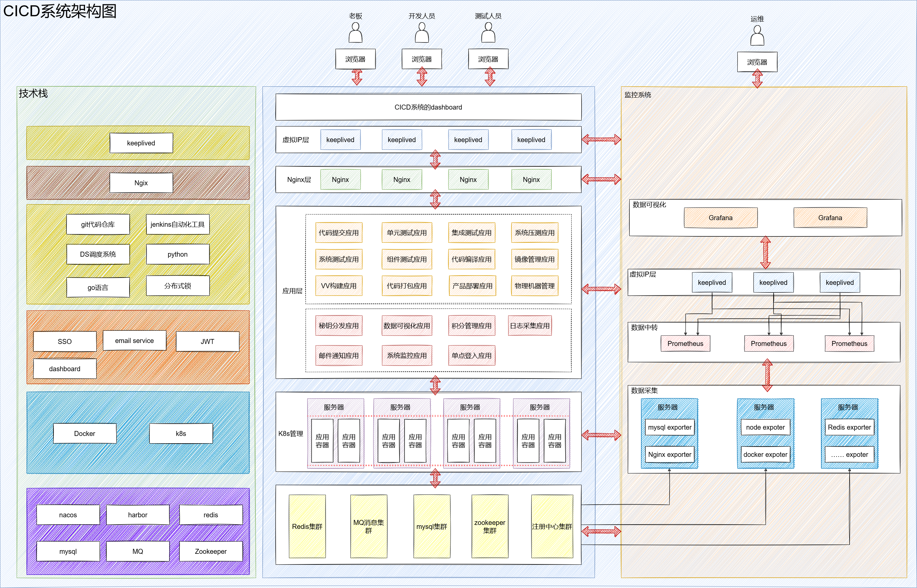Image resolution: width=917 pixels, height=588 pixels.
Task: Click the 开发人员 person icon
Action: (422, 33)
